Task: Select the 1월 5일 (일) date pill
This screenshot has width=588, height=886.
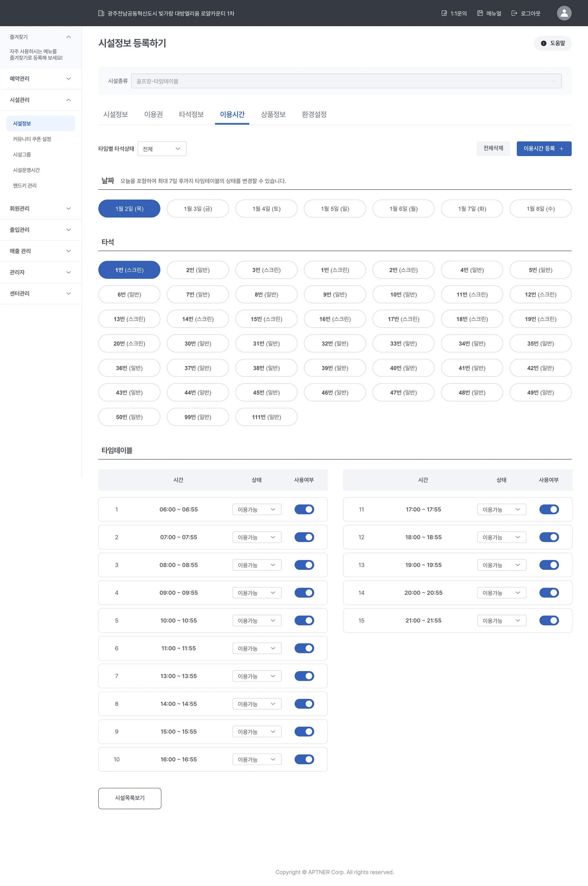Action: click(334, 209)
